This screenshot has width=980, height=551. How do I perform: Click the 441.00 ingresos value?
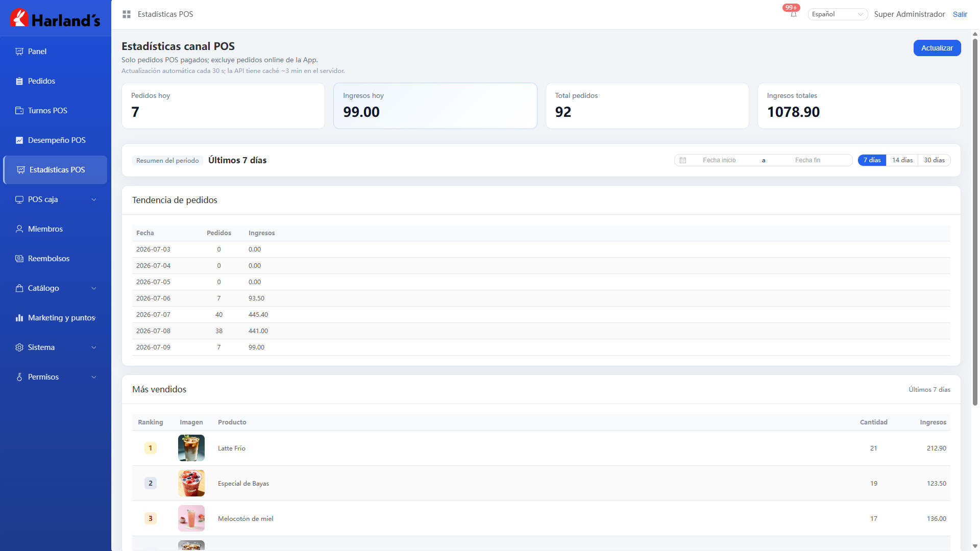pos(258,331)
